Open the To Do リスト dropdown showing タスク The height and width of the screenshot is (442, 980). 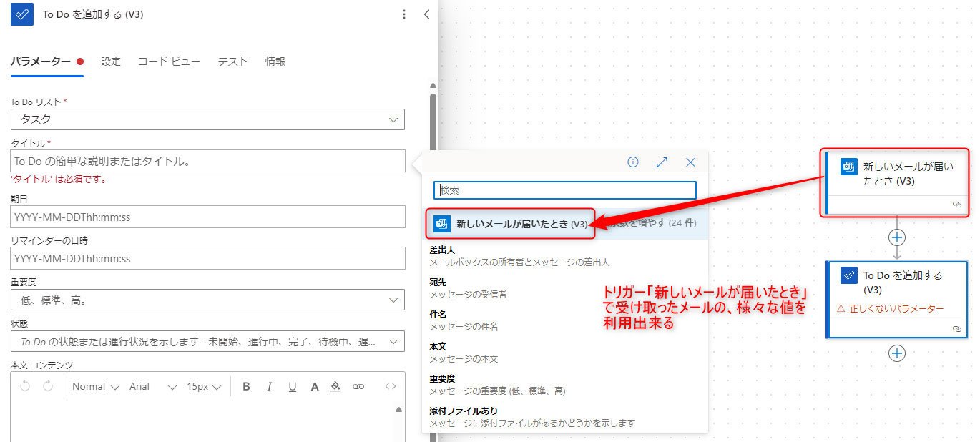coord(207,119)
